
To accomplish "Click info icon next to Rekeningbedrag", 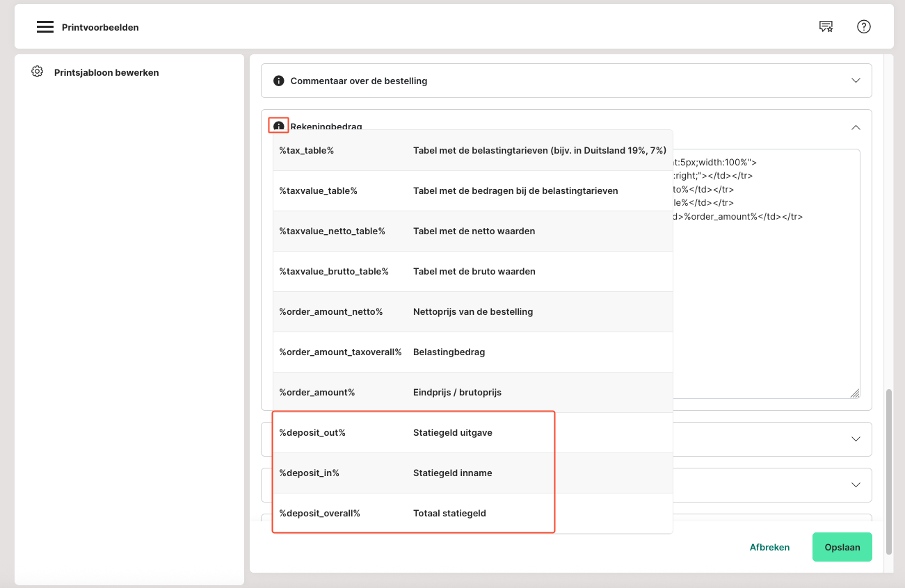I will (x=279, y=126).
